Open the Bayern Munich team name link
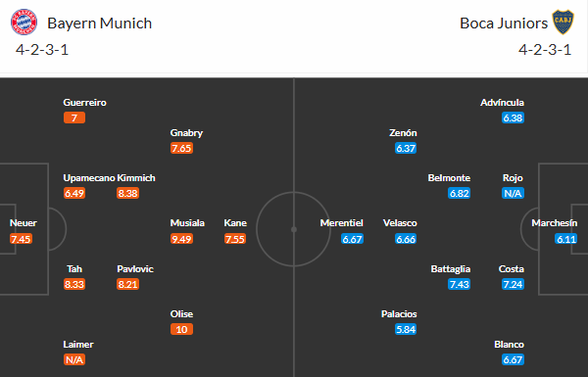Image resolution: width=588 pixels, height=377 pixels. point(99,24)
